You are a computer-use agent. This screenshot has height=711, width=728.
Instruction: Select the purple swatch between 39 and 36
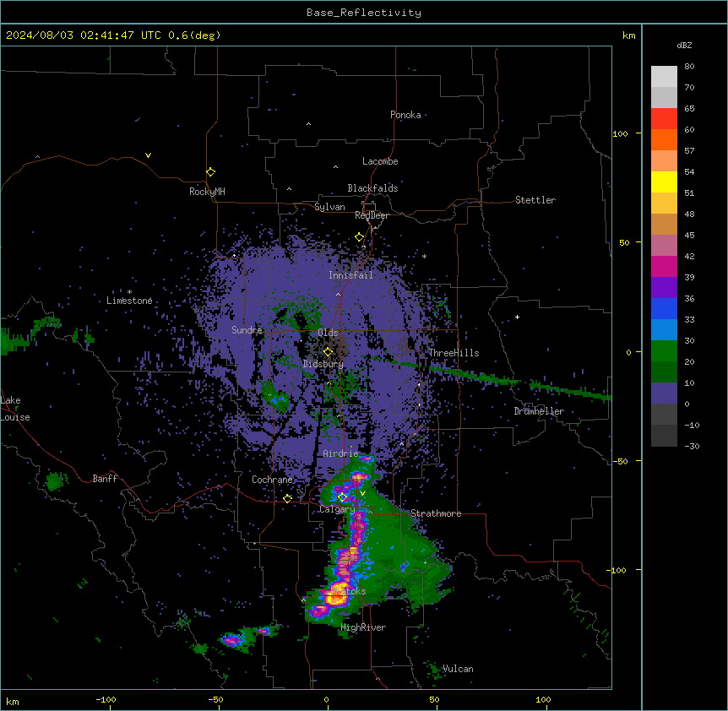coord(664,287)
